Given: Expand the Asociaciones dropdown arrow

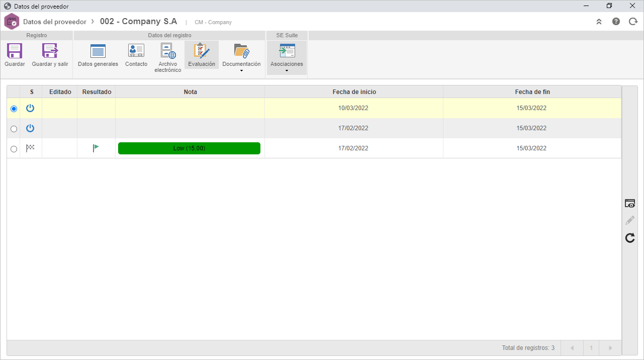Looking at the screenshot, I should pos(287,71).
